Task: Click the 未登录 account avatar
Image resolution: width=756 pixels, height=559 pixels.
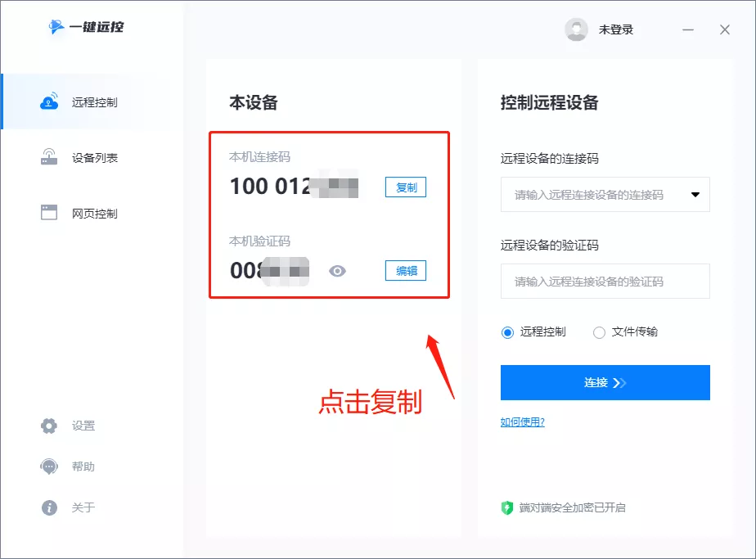Action: pyautogui.click(x=576, y=29)
